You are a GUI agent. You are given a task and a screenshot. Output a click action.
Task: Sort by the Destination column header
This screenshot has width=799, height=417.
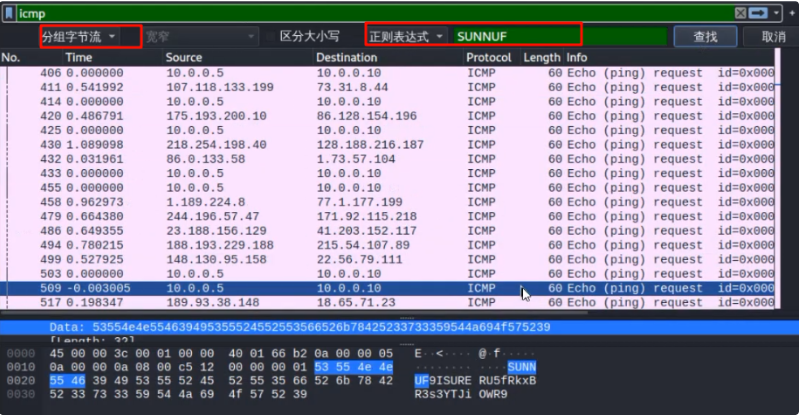click(388, 58)
